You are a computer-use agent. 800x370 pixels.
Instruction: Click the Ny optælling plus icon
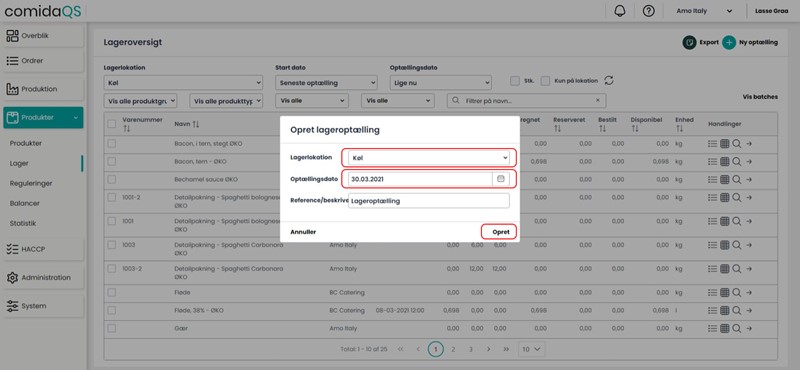(729, 42)
